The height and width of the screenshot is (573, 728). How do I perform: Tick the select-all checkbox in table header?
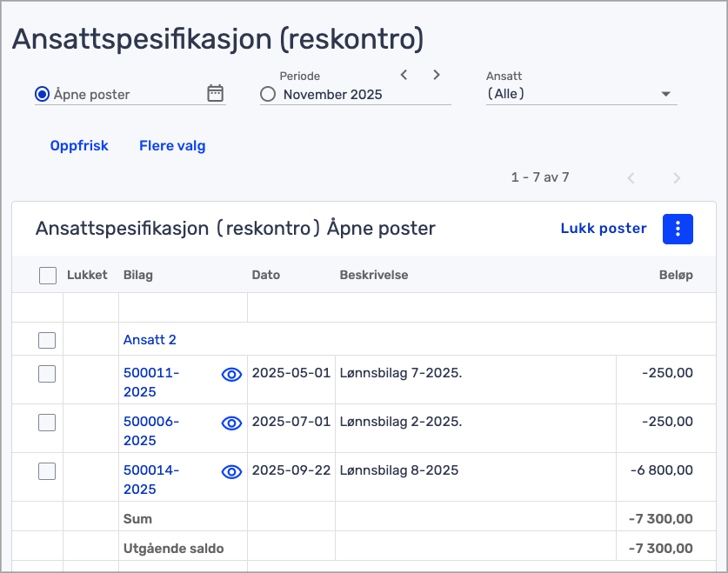48,276
